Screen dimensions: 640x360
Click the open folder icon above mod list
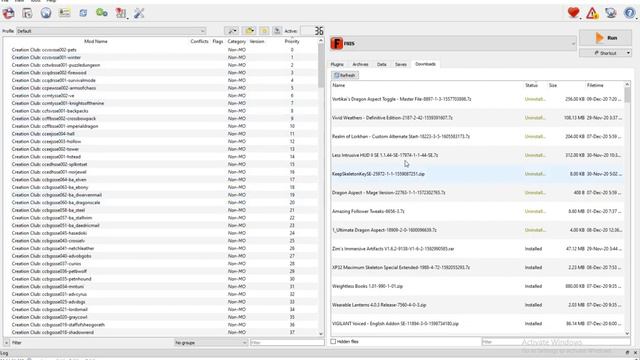tap(249, 31)
